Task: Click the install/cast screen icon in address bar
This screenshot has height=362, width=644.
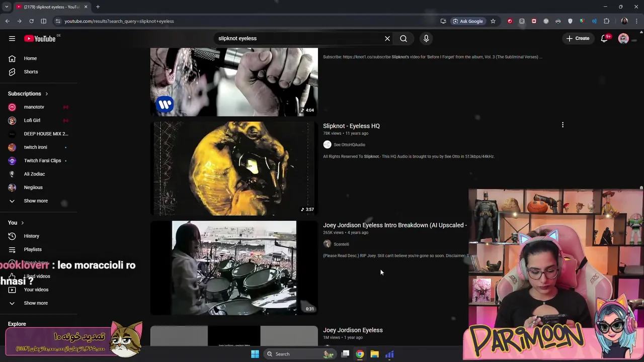Action: click(443, 21)
